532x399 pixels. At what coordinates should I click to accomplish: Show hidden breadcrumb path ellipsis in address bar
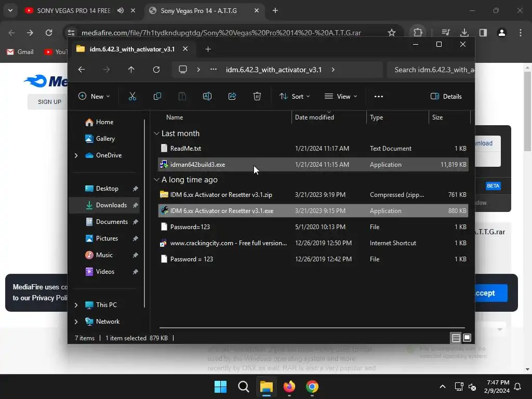[214, 69]
